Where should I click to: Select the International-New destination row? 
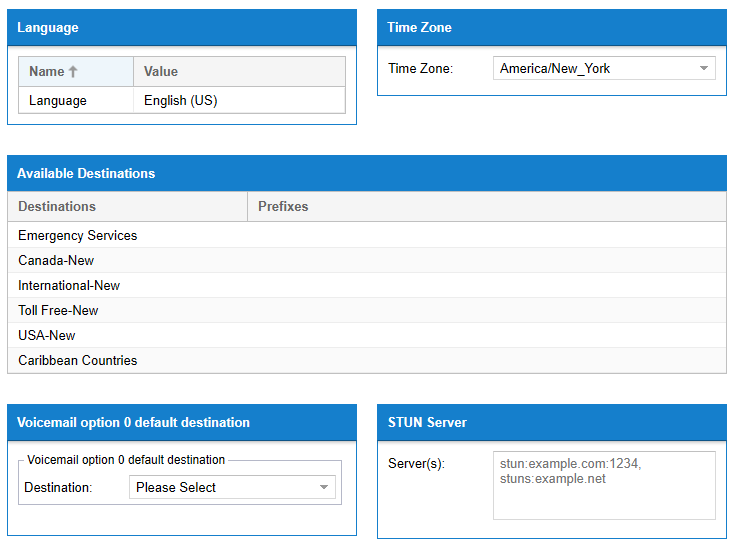(x=69, y=286)
